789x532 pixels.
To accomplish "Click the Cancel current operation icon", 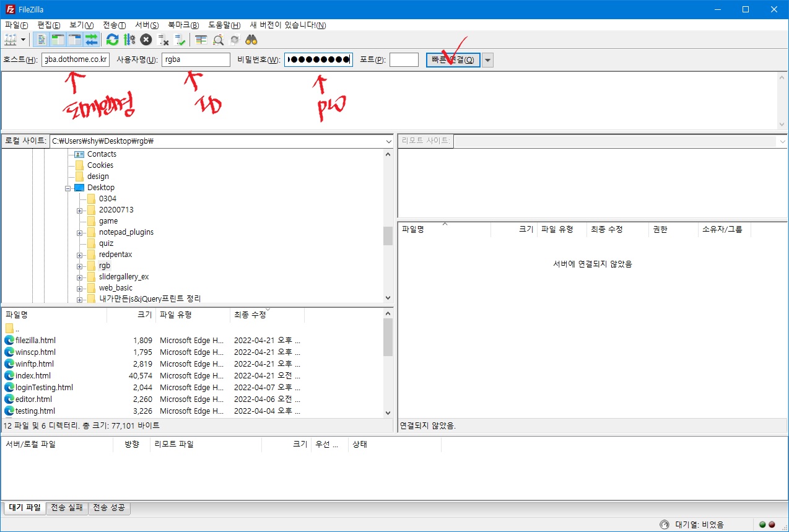I will tap(146, 40).
